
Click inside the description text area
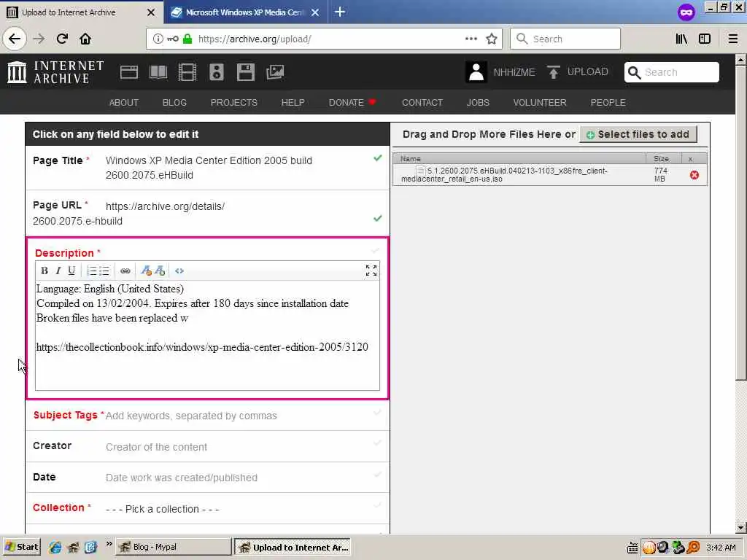[x=207, y=335]
